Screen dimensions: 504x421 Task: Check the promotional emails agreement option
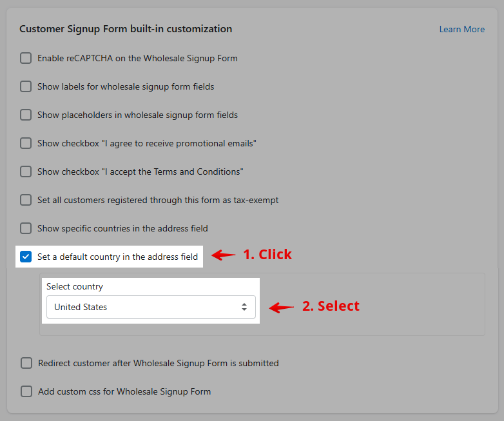pos(26,143)
